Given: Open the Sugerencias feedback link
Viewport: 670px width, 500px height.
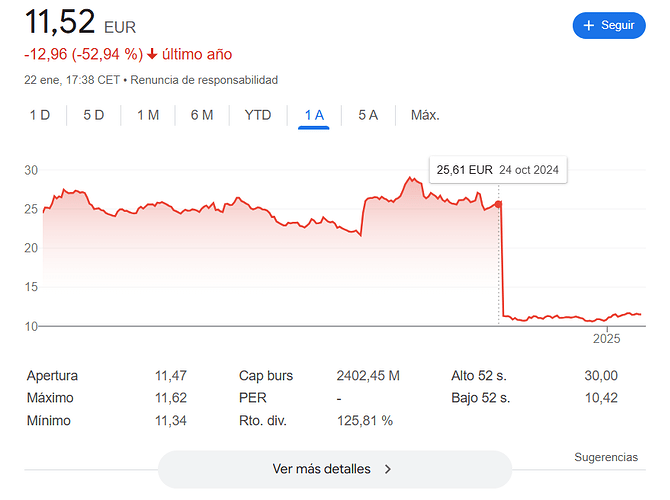Looking at the screenshot, I should 606,457.
